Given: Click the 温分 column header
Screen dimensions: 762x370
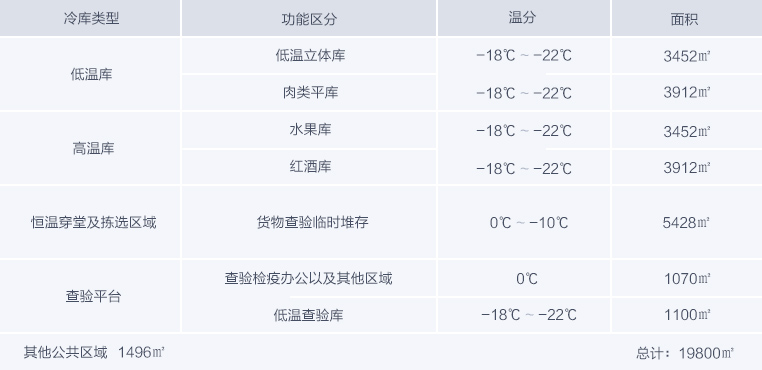Looking at the screenshot, I should tap(523, 18).
